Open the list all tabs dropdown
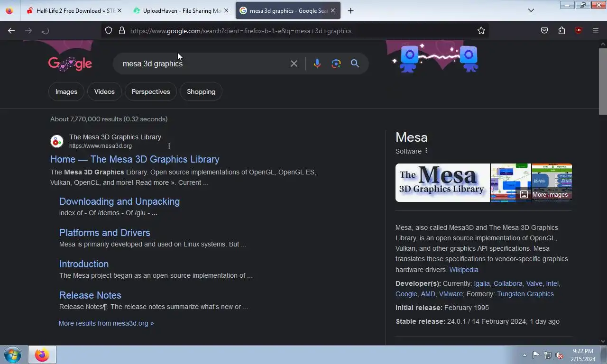The height and width of the screenshot is (364, 607). click(x=531, y=10)
